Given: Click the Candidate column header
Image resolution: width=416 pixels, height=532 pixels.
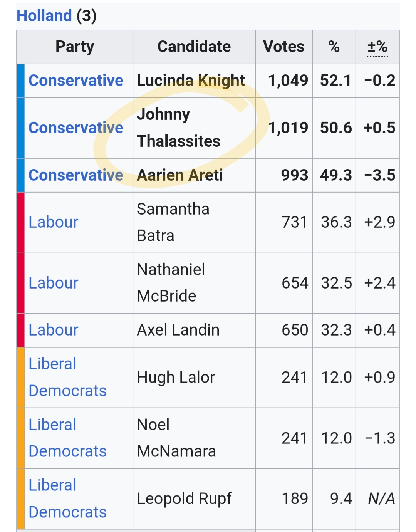Looking at the screenshot, I should [194, 47].
